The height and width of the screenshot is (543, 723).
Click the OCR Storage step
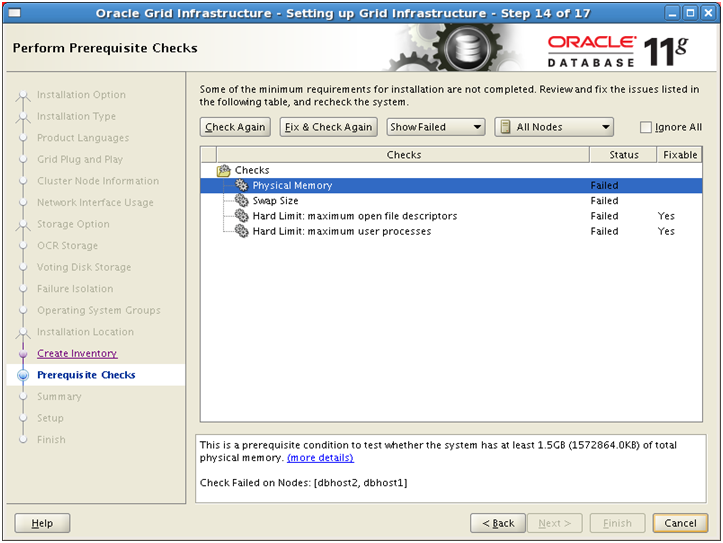67,246
